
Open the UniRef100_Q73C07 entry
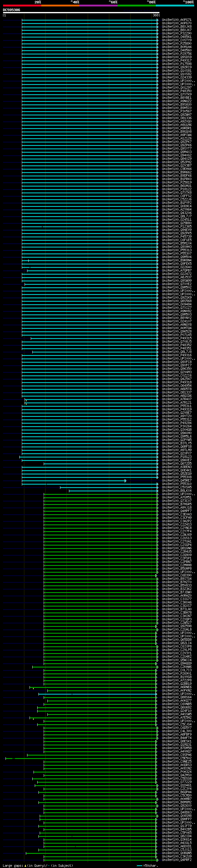tap(177, 501)
